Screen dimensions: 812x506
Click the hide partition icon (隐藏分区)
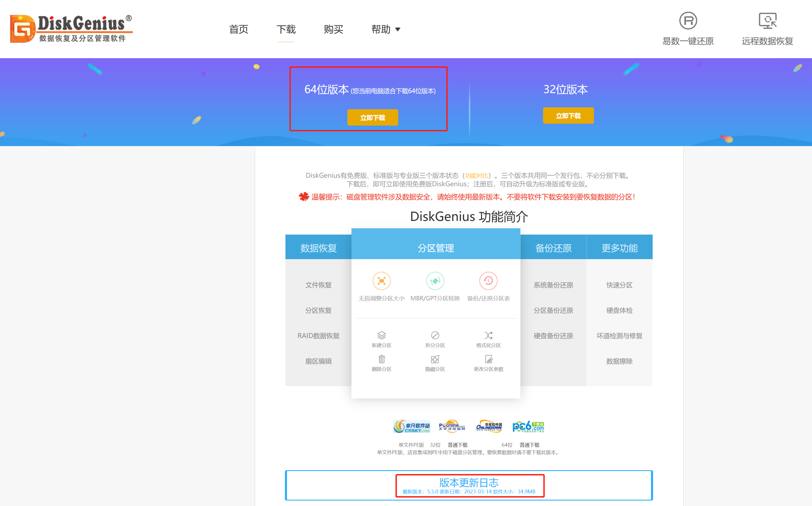pyautogui.click(x=435, y=359)
